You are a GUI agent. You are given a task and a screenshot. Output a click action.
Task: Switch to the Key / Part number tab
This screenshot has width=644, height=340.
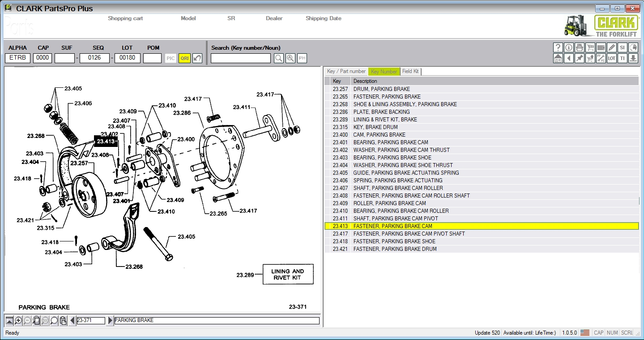346,71
